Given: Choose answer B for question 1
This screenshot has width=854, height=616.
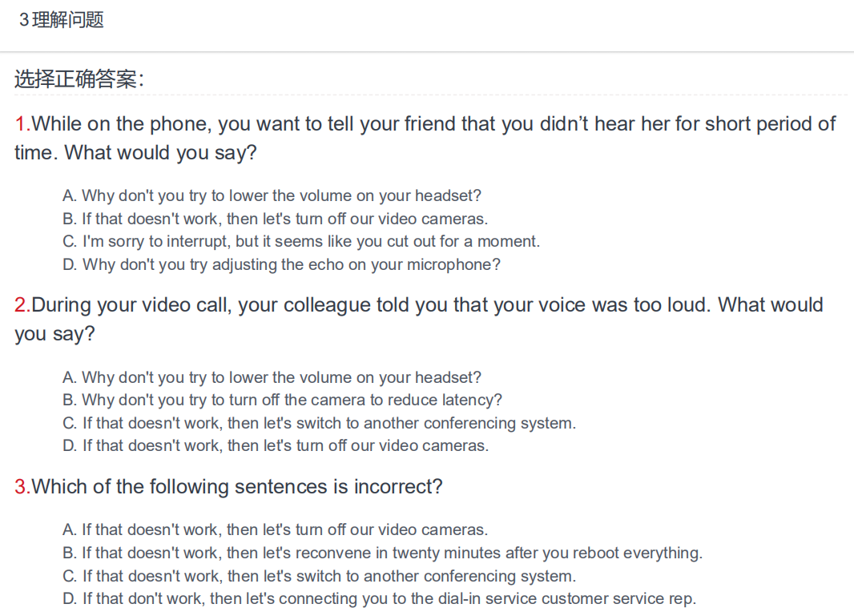Looking at the screenshot, I should point(275,219).
